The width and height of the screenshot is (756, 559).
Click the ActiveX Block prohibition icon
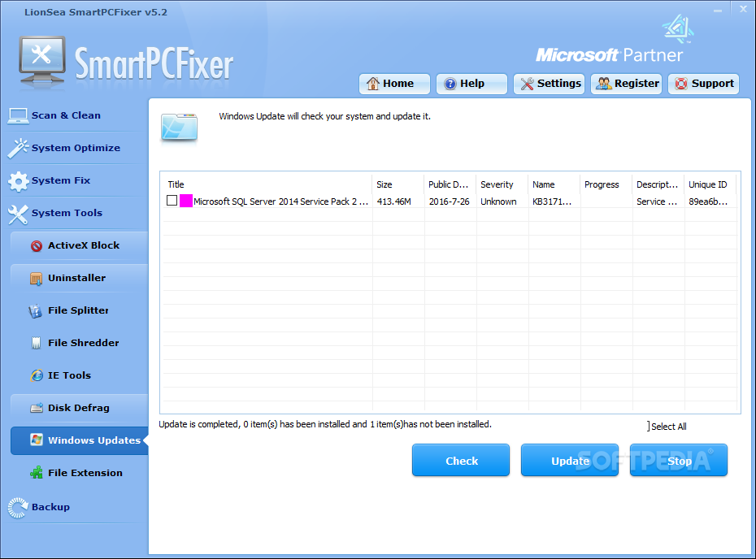[36, 245]
